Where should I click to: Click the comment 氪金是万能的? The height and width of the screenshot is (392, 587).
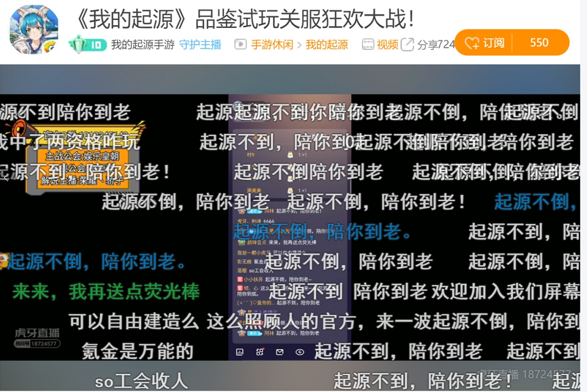tap(138, 351)
